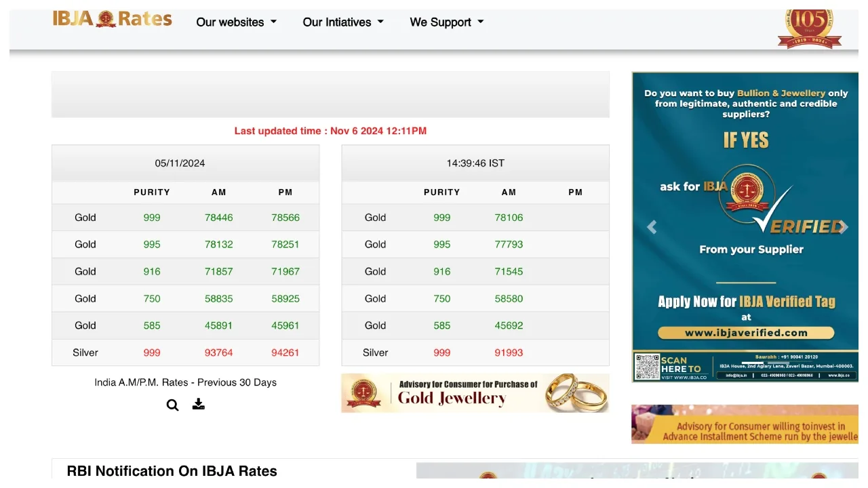The width and height of the screenshot is (868, 488).
Task: Expand the Our Intiatives dropdown
Action: pyautogui.click(x=343, y=22)
